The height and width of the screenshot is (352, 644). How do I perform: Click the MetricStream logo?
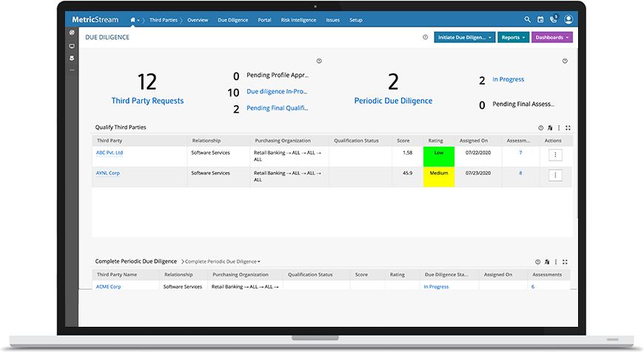click(x=95, y=19)
